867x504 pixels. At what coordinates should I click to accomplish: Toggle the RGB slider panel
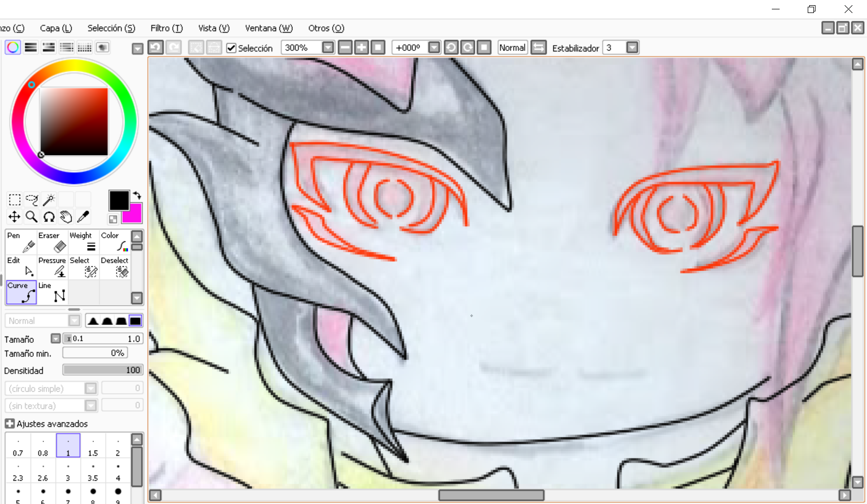point(31,48)
